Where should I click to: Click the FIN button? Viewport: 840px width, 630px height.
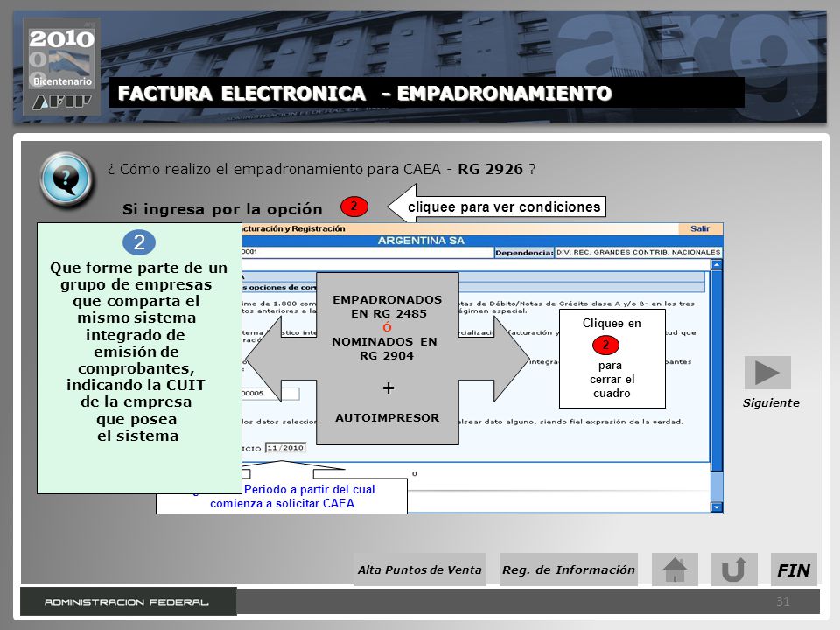[x=794, y=570]
